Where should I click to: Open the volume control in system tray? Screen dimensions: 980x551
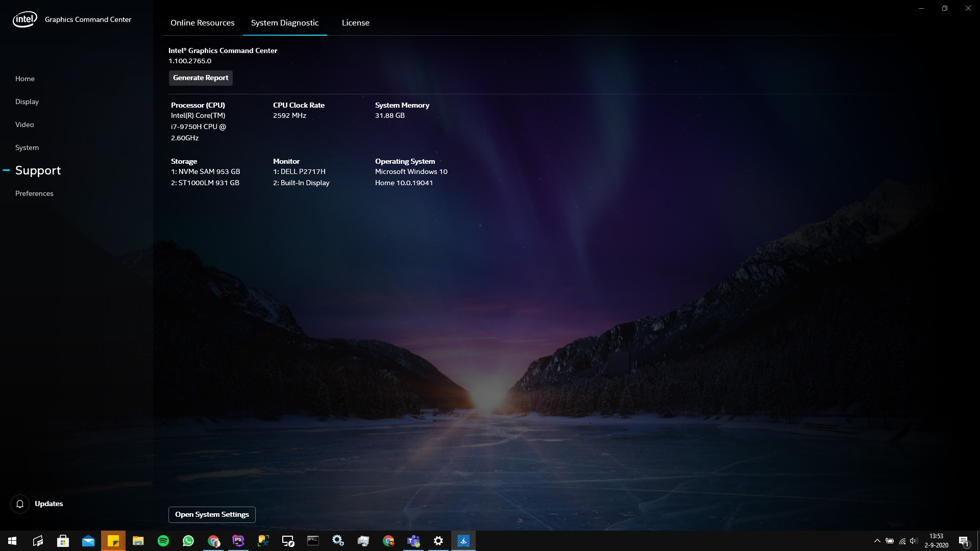point(913,541)
